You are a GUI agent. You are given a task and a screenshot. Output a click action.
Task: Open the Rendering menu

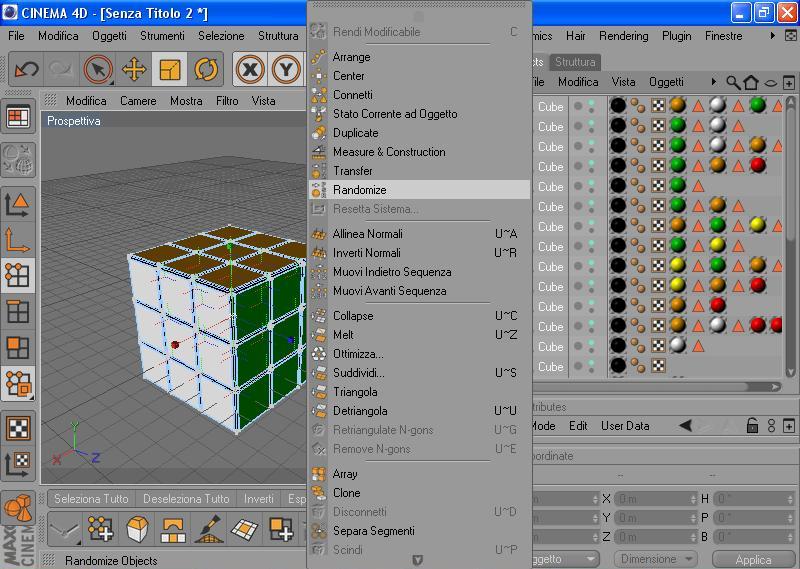[x=623, y=36]
